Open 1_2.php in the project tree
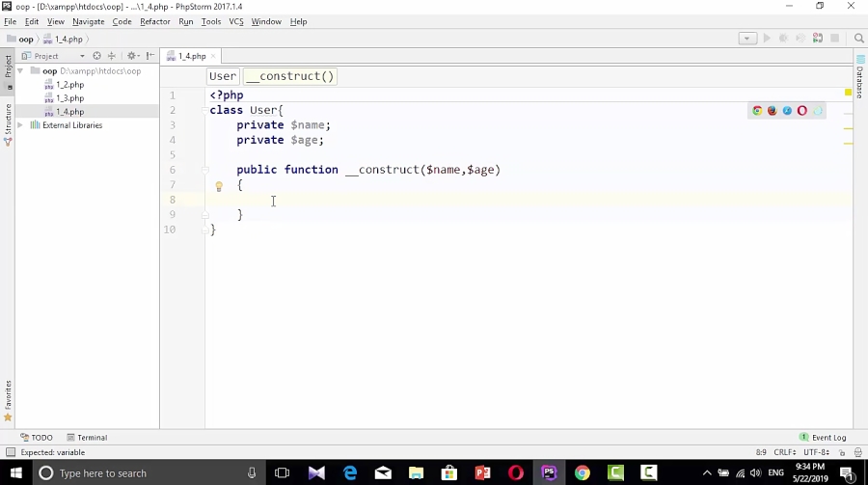The height and width of the screenshot is (485, 868). coord(69,85)
